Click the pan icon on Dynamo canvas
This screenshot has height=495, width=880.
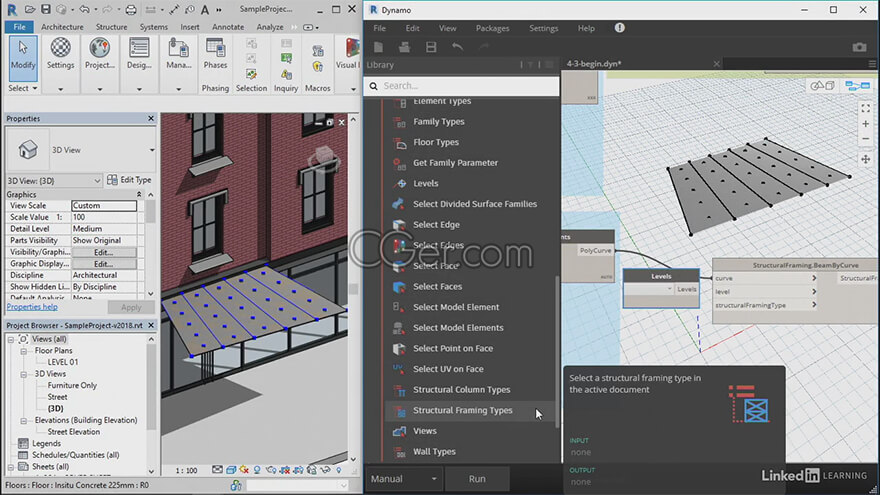[x=865, y=159]
